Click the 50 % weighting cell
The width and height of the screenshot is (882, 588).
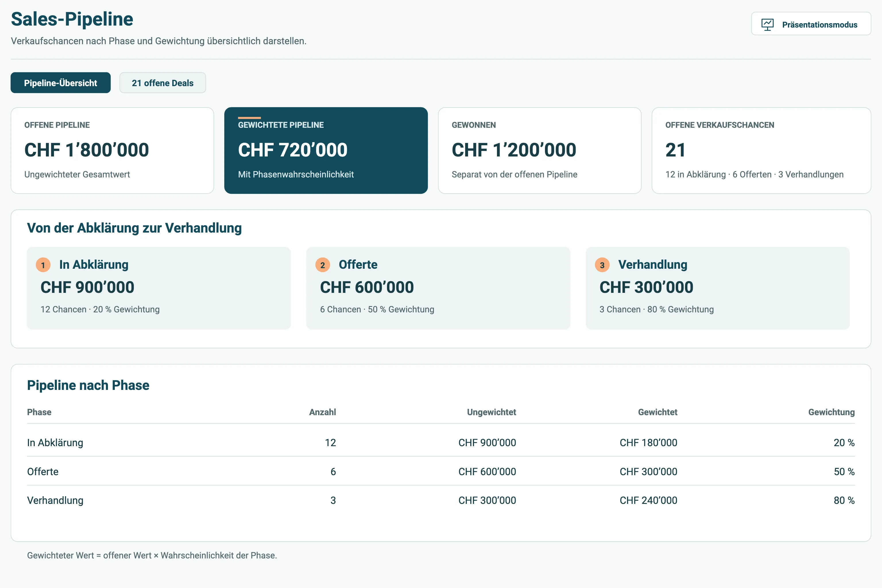pos(844,471)
